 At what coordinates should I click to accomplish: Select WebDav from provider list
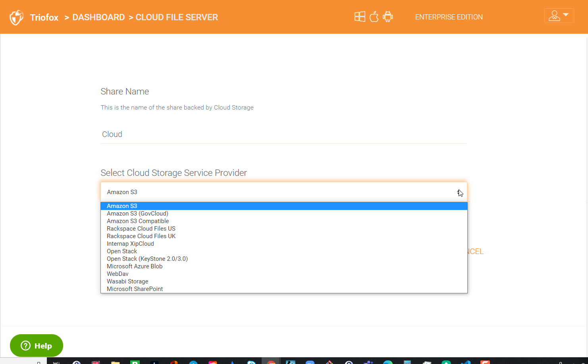284,274
